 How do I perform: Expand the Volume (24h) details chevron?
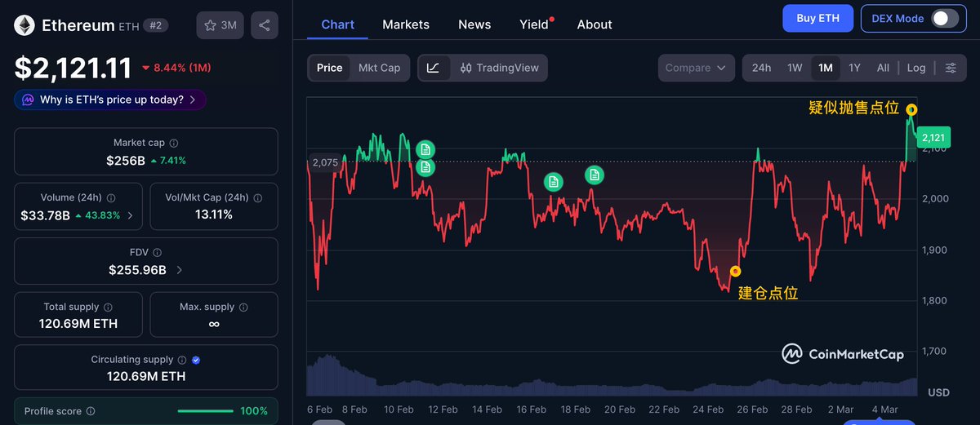pos(131,215)
